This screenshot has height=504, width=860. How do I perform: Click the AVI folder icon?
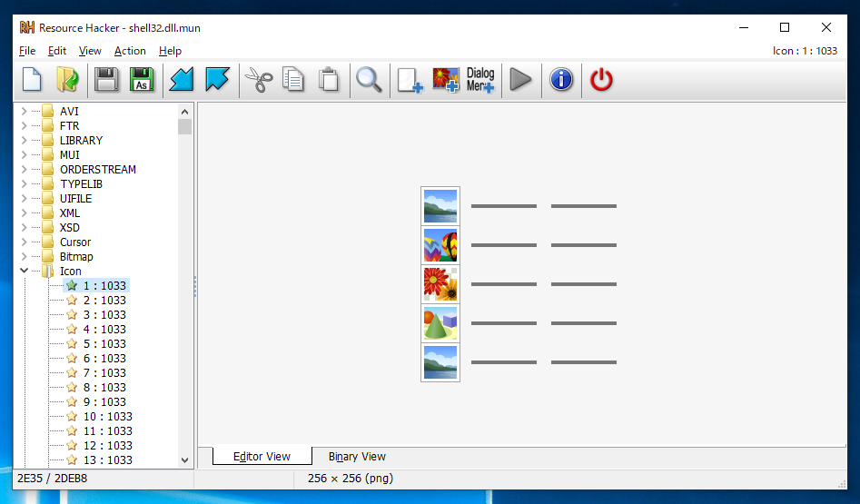point(48,111)
